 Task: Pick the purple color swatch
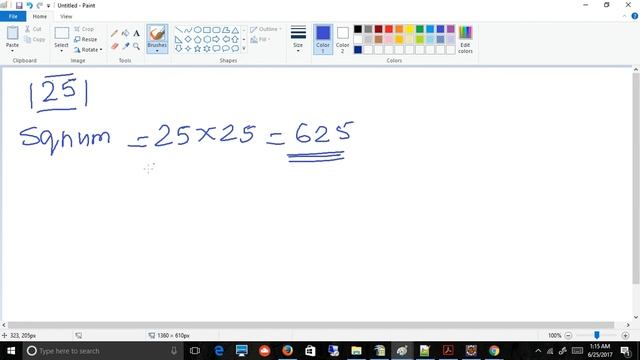tap(451, 29)
